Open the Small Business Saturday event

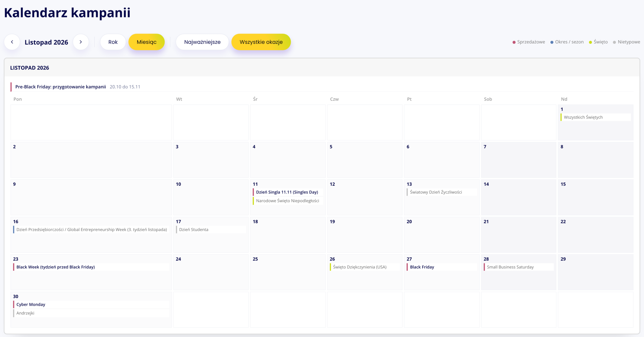(519, 267)
